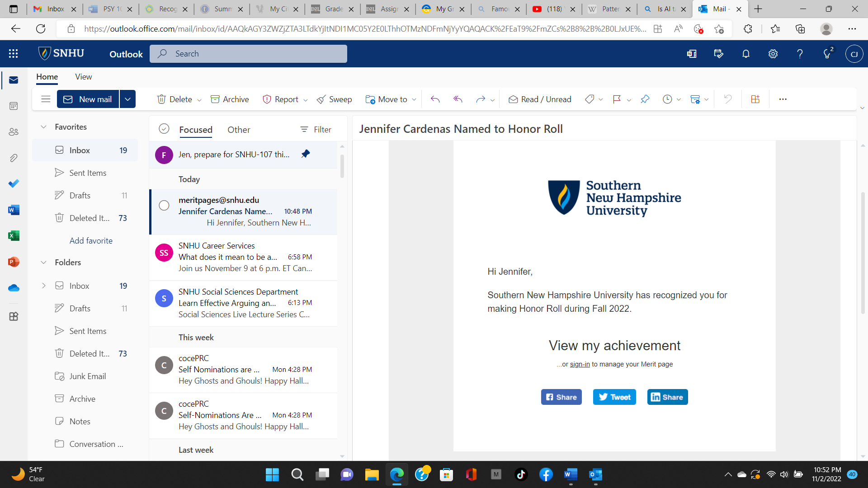Viewport: 868px width, 488px height.
Task: Open the Office app launcher grid
Action: pyautogui.click(x=14, y=54)
